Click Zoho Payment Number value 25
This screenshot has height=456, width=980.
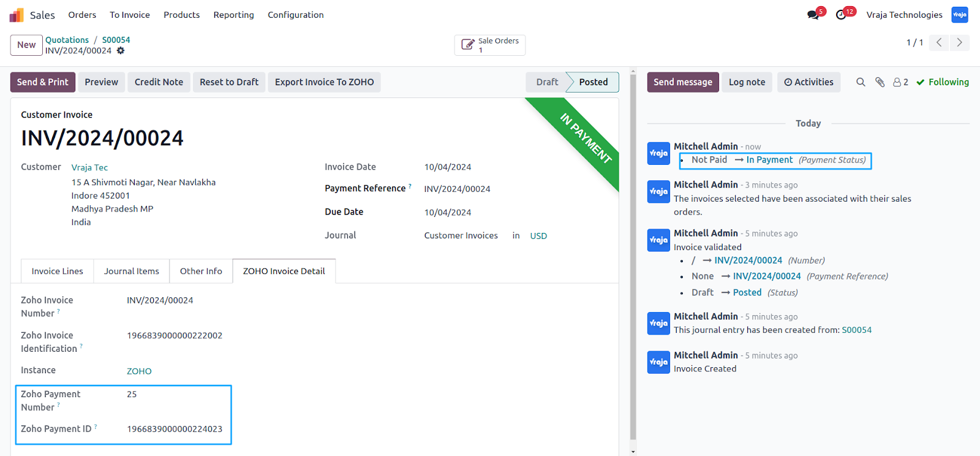132,394
